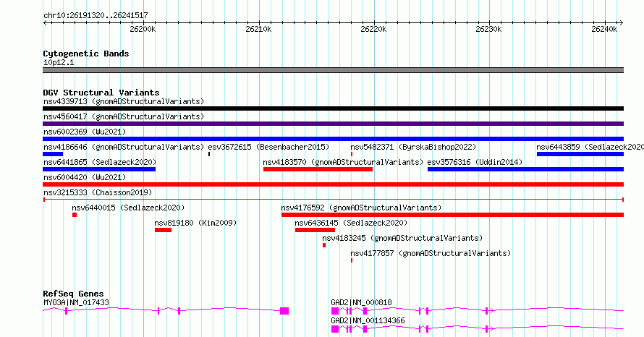
Task: Select the nsv6441865 blue bar
Action: pyautogui.click(x=99, y=169)
